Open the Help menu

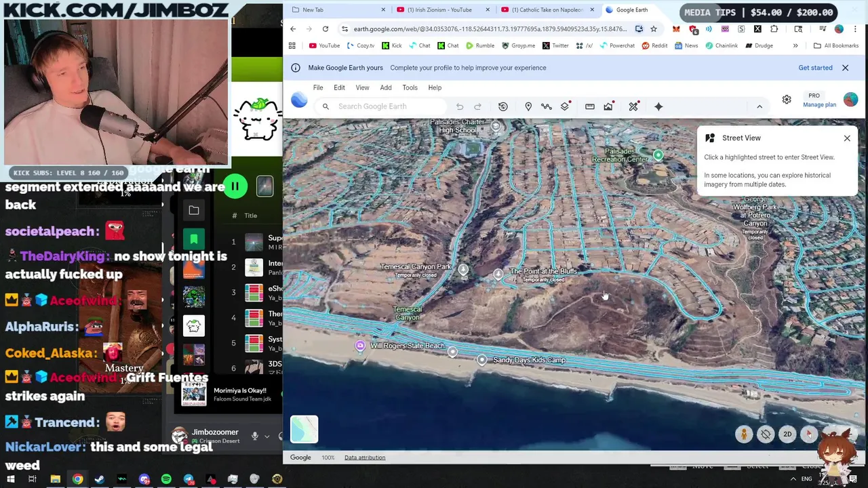(435, 87)
